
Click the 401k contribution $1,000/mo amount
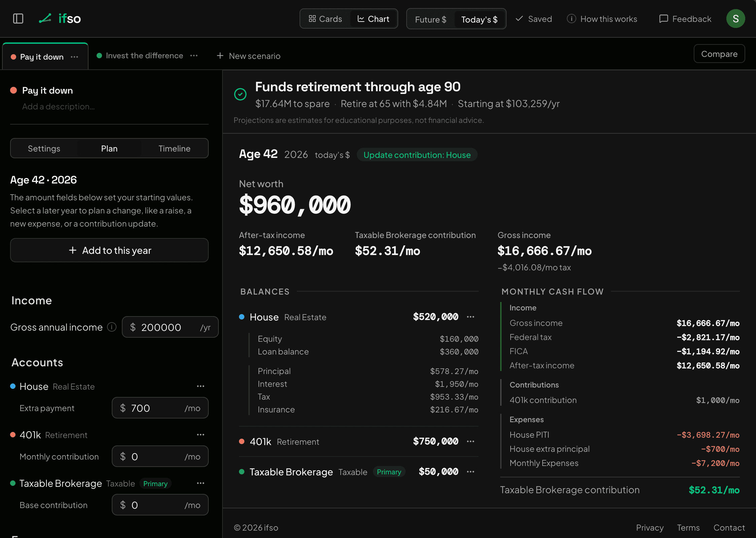point(718,400)
